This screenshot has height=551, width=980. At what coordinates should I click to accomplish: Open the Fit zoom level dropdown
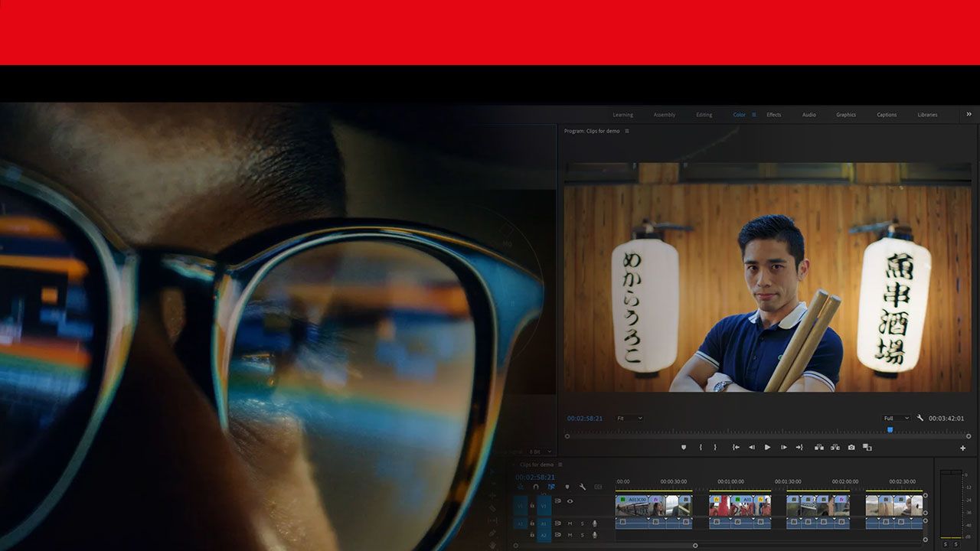point(628,418)
